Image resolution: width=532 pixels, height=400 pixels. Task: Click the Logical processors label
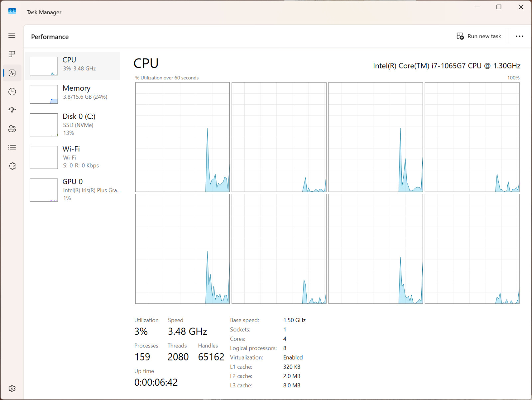tap(253, 348)
